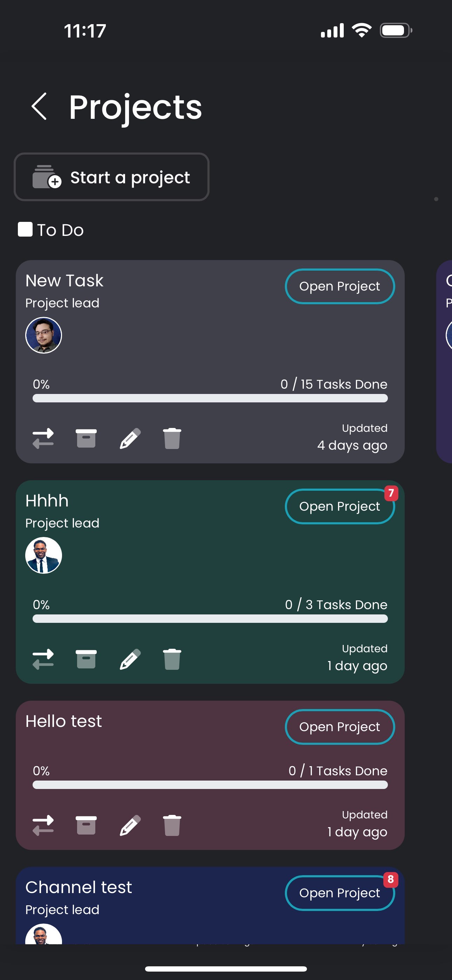Move the Hello test project via arrows icon
This screenshot has width=452, height=980.
43,825
